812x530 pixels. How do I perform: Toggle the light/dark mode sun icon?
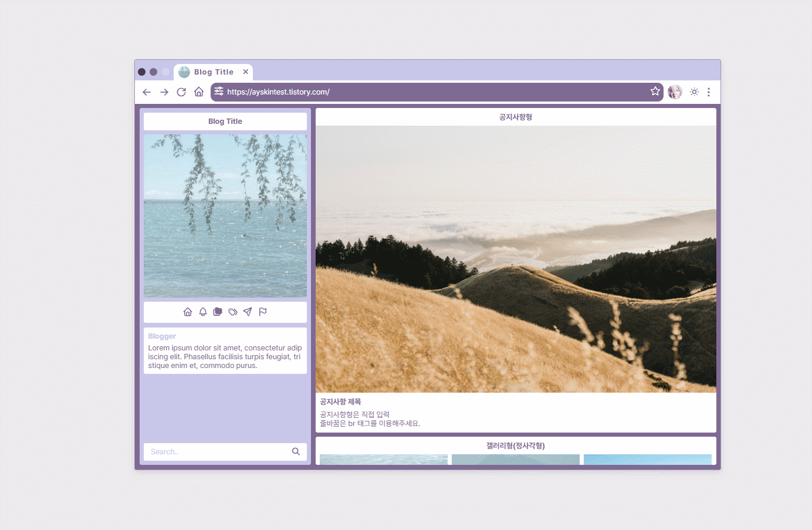695,92
